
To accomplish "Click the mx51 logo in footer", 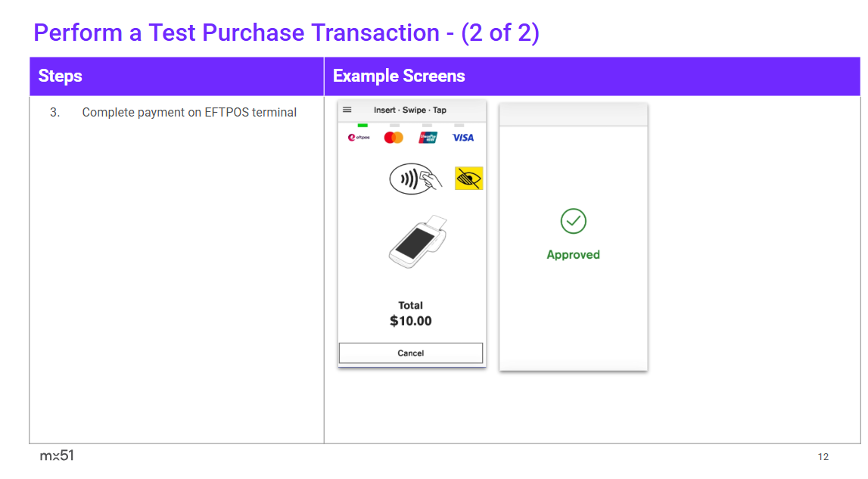I will point(57,456).
